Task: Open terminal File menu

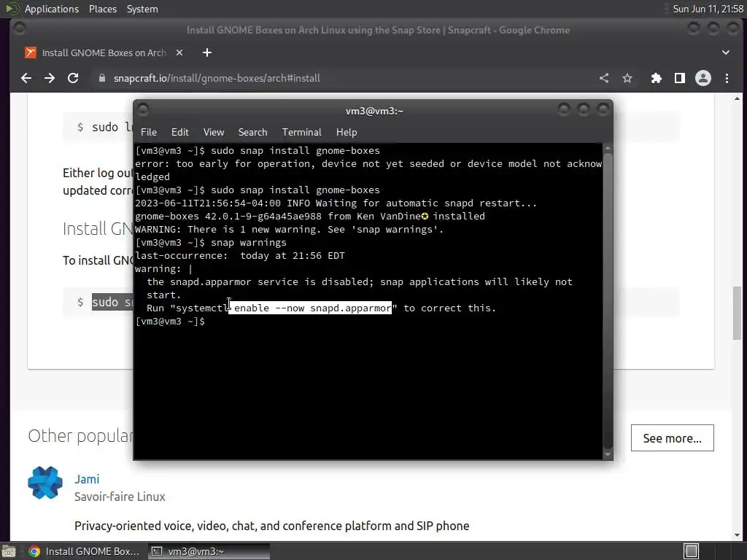Action: [x=149, y=132]
